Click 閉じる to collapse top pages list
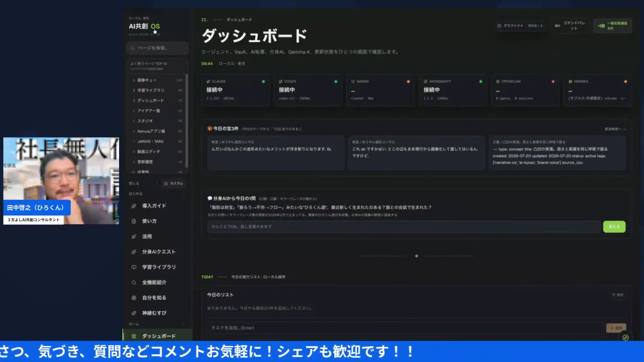 pos(134,183)
